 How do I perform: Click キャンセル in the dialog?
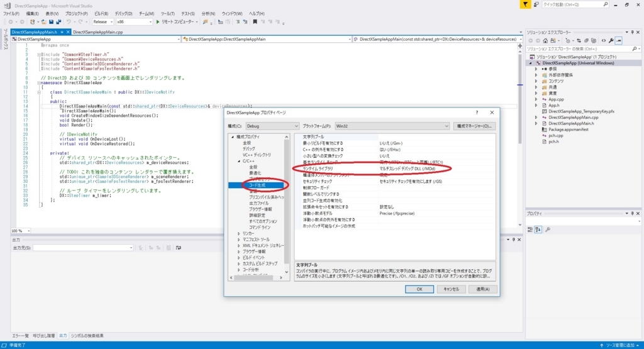451,289
